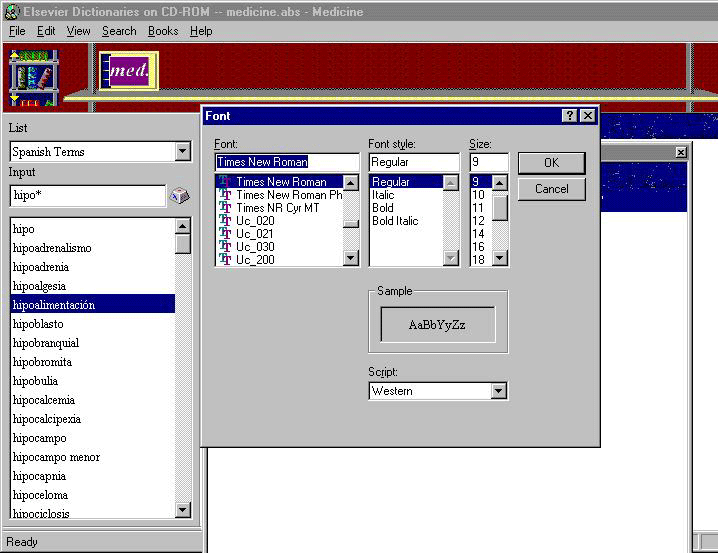Choose the Uc_020 font in list

pyautogui.click(x=255, y=221)
